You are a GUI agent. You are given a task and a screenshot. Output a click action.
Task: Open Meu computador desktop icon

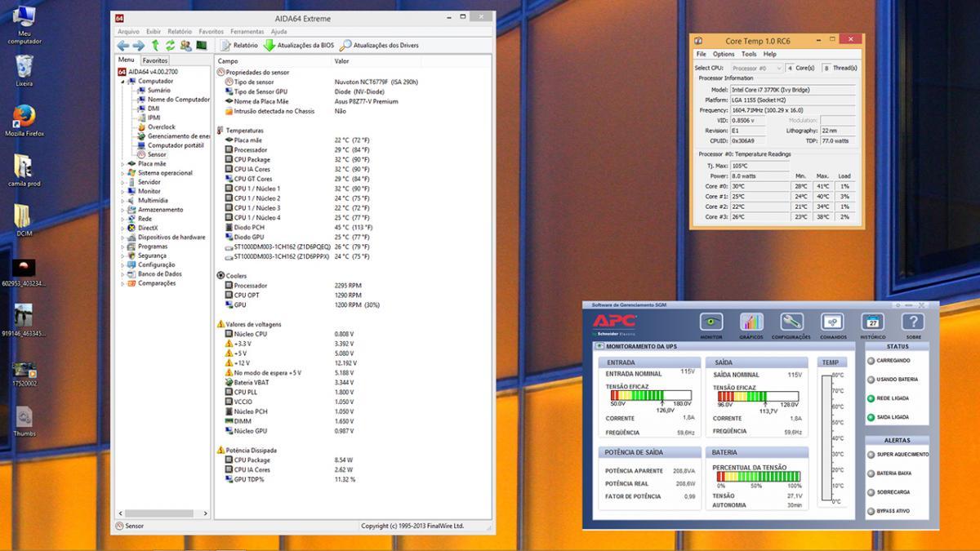tap(24, 25)
